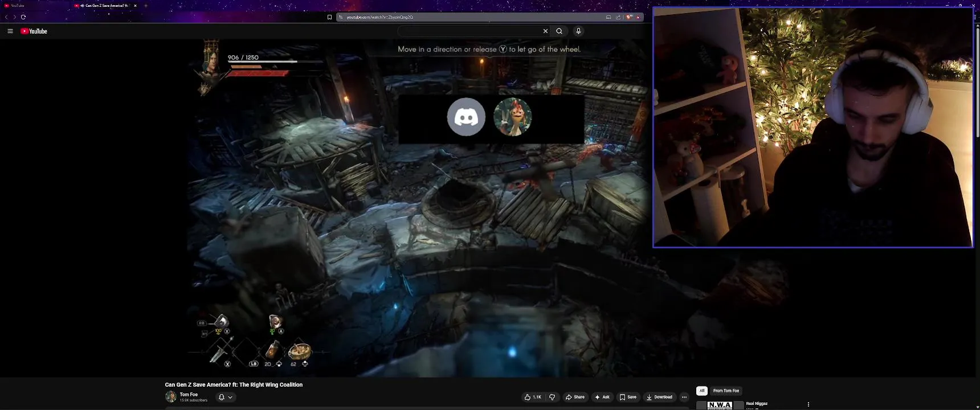980x410 pixels.
Task: Close the 'Can Gen Z Save America' tab
Action: [x=135, y=6]
